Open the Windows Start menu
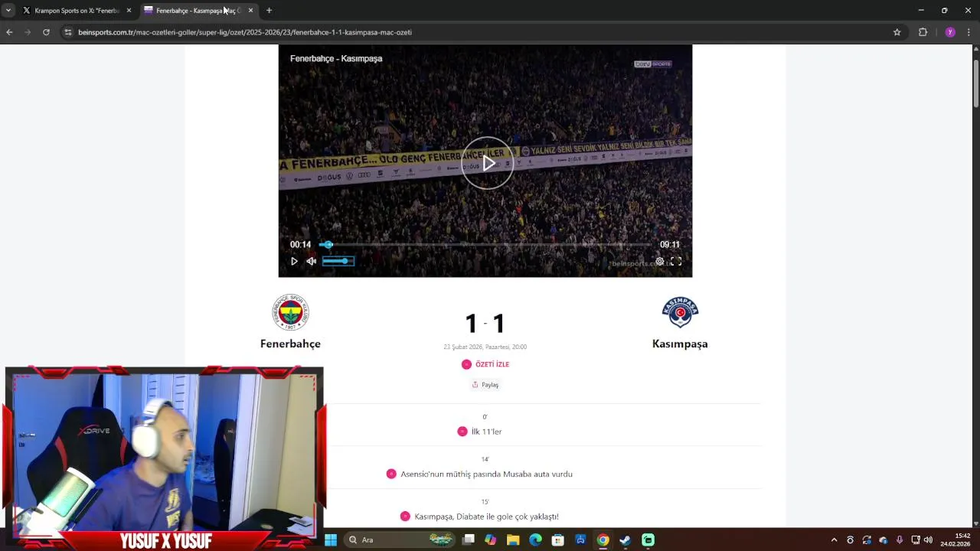Viewport: 980px width, 551px height. pyautogui.click(x=331, y=540)
